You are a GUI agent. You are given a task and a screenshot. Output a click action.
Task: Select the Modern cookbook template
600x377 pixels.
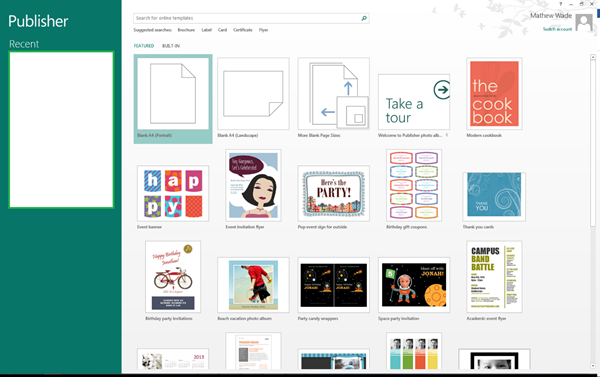pyautogui.click(x=494, y=94)
